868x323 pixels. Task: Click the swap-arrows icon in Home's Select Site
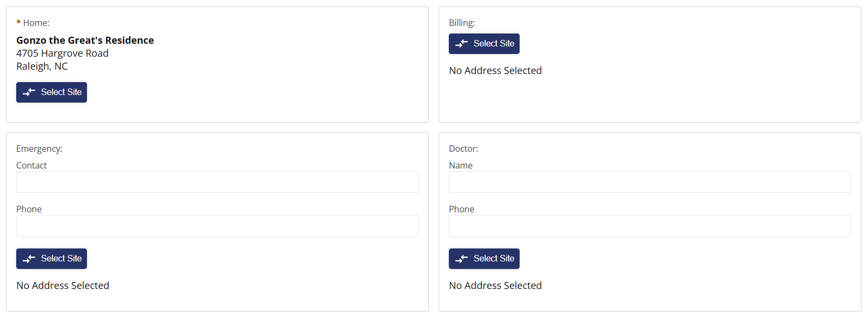(x=29, y=92)
